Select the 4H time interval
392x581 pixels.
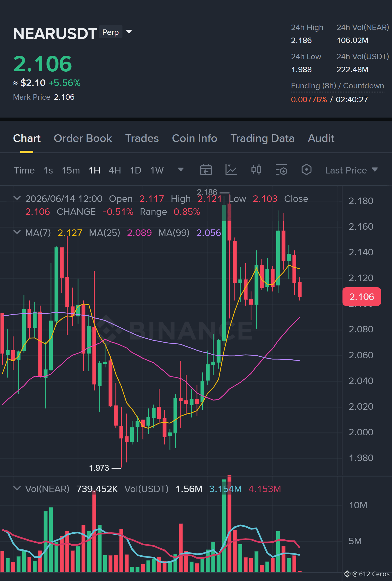tap(115, 170)
